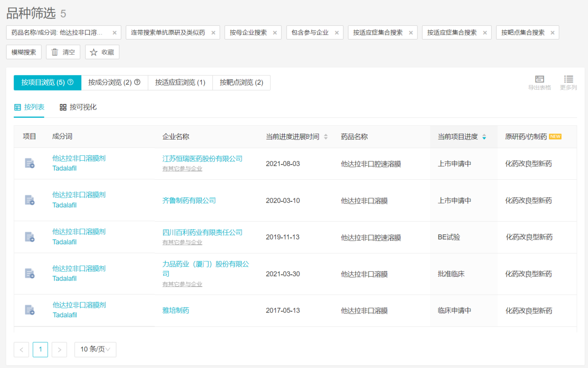This screenshot has height=368, width=588.
Task: Open the 10 条/页 page size dropdown
Action: (95, 349)
